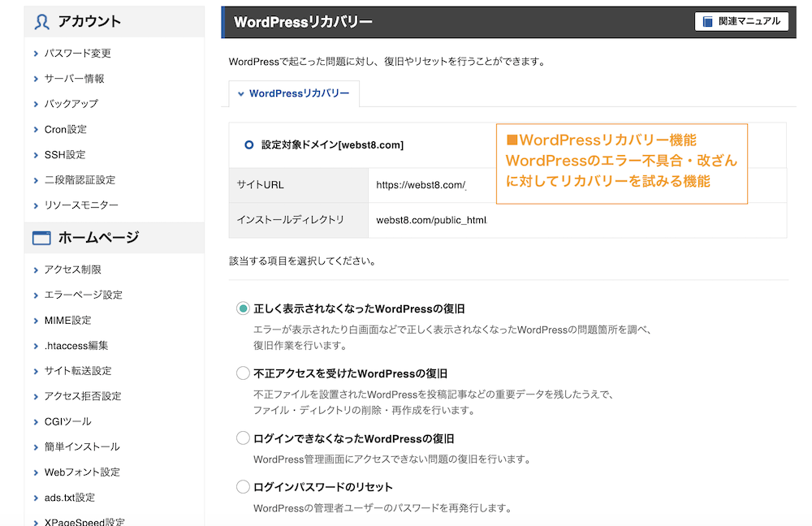The width and height of the screenshot is (812, 526).
Task: Open アクセス拒否設定 in sidebar
Action: pos(83,397)
